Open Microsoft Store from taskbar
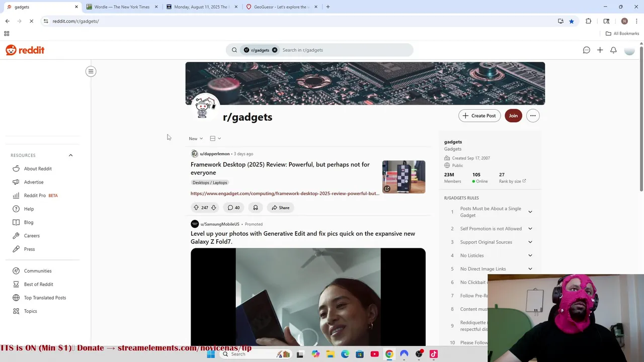 (360, 354)
